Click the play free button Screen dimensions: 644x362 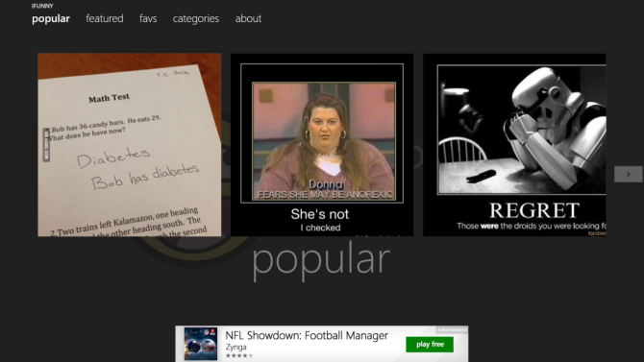pos(430,345)
